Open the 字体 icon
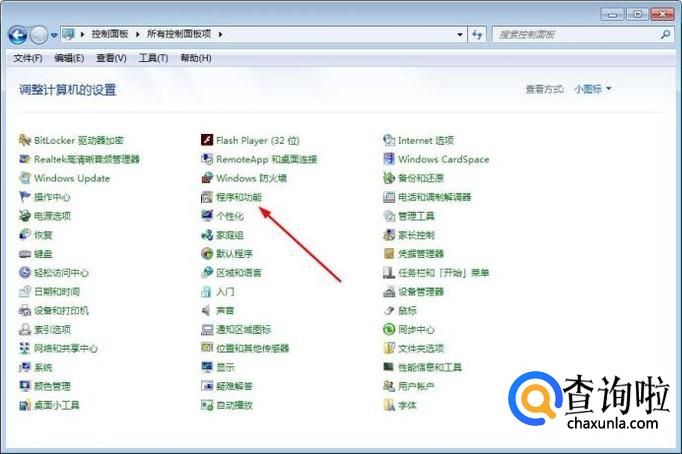The image size is (682, 454). 388,405
